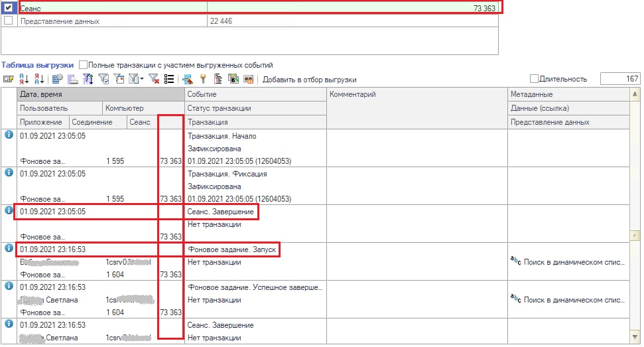Viewport: 644px width, 347px height.
Task: Click info icon of Успешное заверше... row
Action: 9,285
